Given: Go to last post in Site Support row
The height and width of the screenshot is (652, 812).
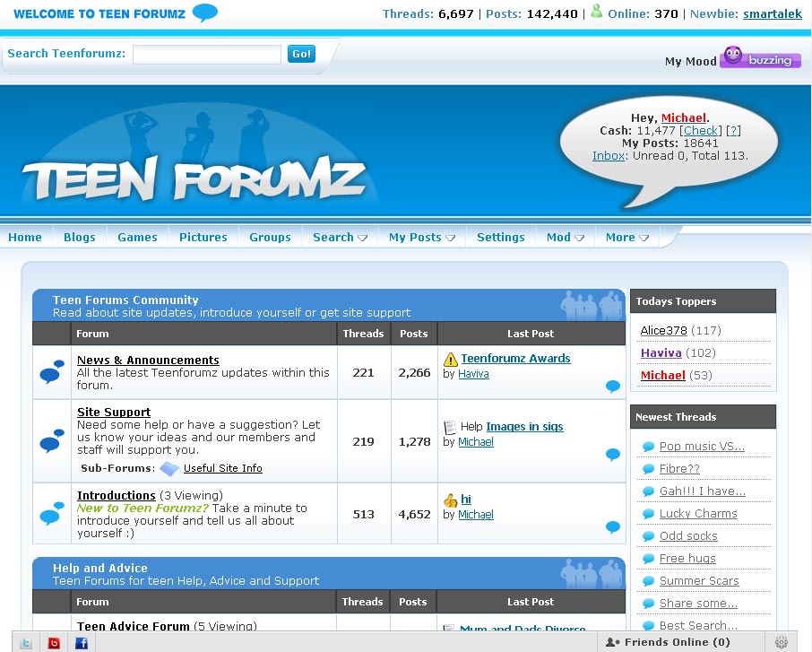Looking at the screenshot, I should click(x=613, y=455).
